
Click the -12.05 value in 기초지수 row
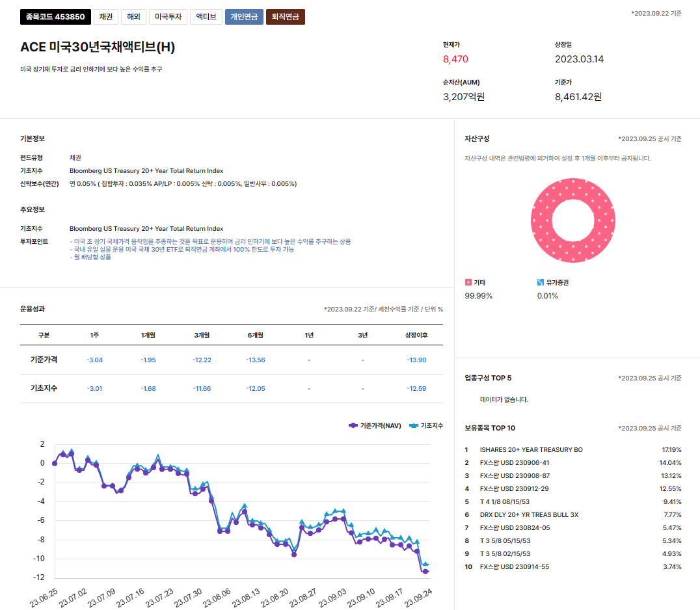pyautogui.click(x=256, y=389)
